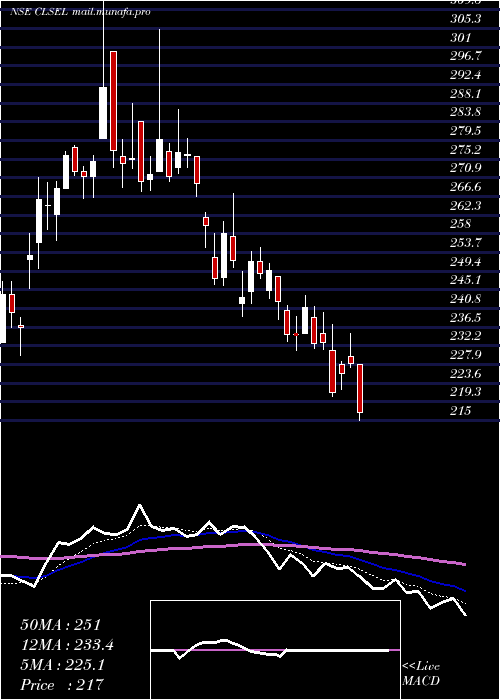The image size is (500, 700).
Task: Click the 270.9 price axis label
Action: click(467, 168)
